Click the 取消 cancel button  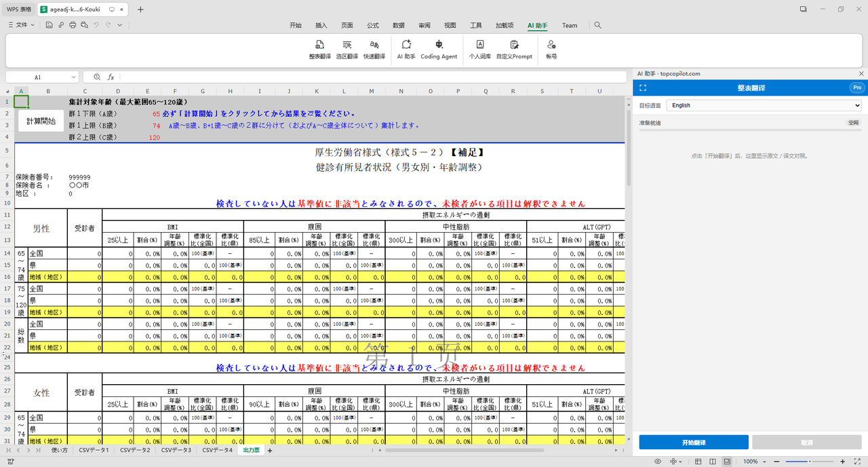807,443
